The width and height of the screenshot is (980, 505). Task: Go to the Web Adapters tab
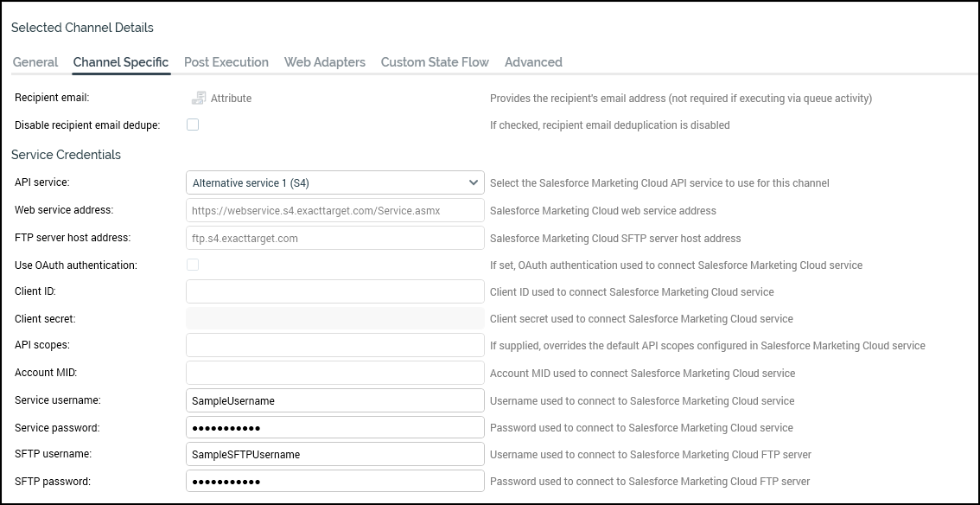tap(325, 62)
